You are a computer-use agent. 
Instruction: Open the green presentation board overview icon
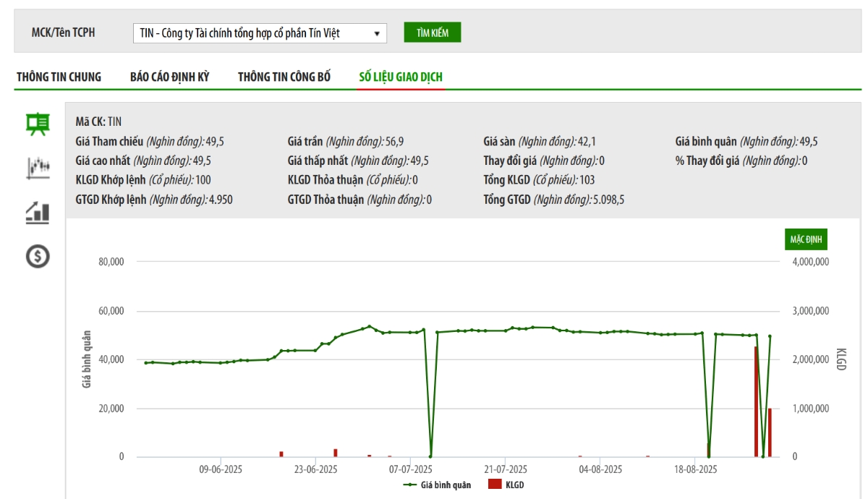[38, 124]
